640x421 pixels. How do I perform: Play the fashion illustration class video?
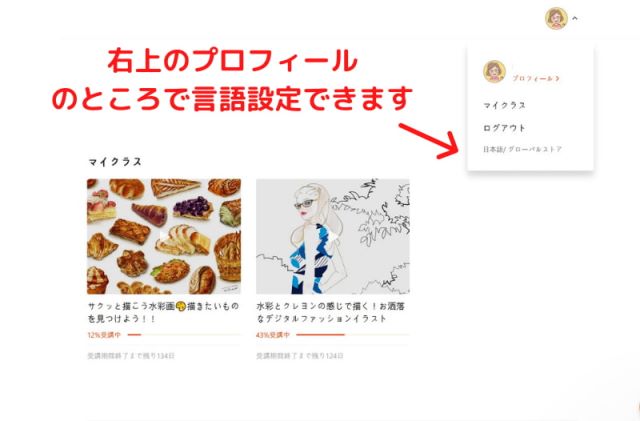coord(333,236)
